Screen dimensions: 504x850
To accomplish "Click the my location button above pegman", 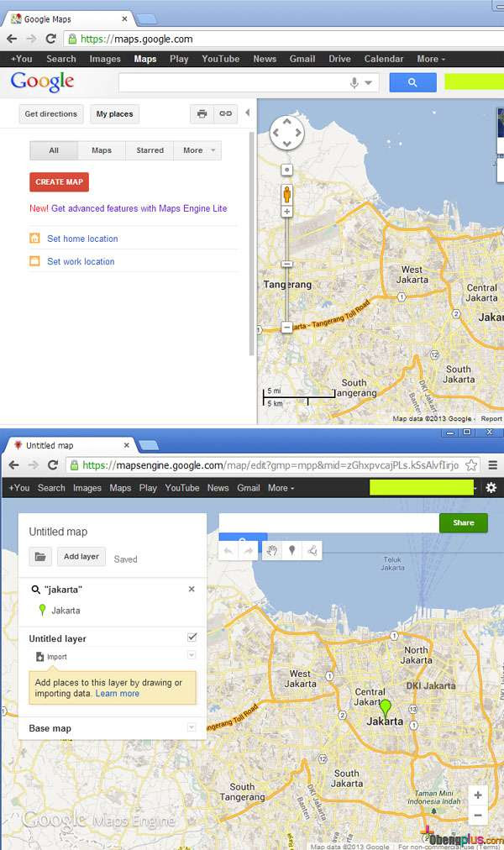I will (286, 171).
